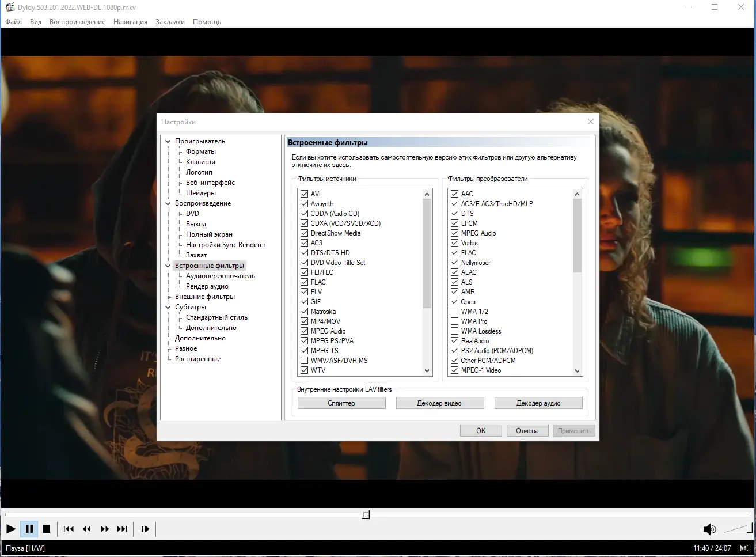Image resolution: width=756 pixels, height=557 pixels.
Task: Open the Файл menu
Action: (14, 22)
